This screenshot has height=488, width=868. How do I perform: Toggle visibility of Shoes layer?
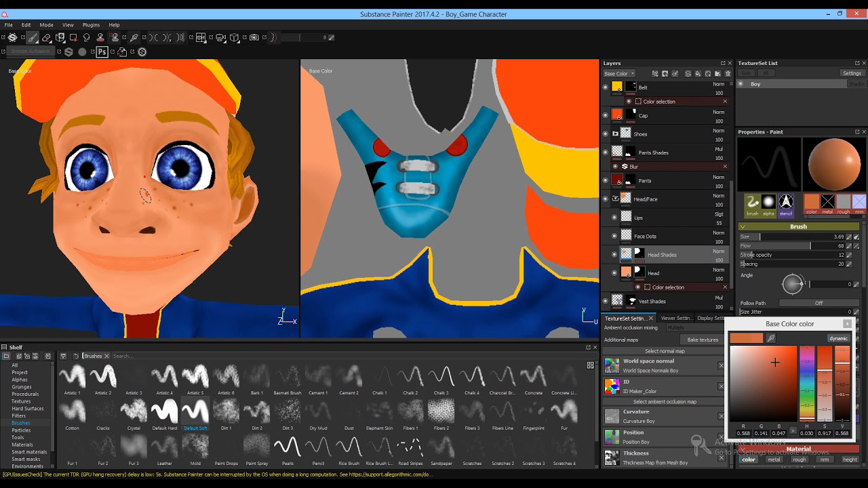click(x=606, y=134)
